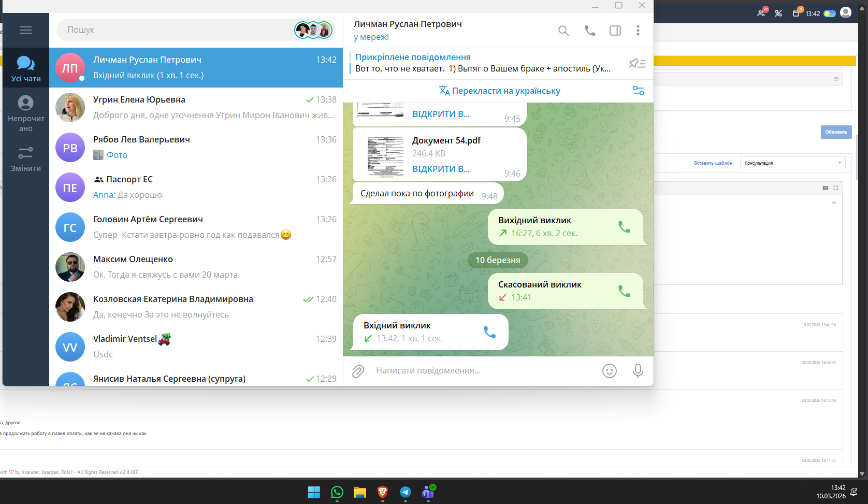Click the 10 березня date badge
868x504 pixels.
[498, 260]
